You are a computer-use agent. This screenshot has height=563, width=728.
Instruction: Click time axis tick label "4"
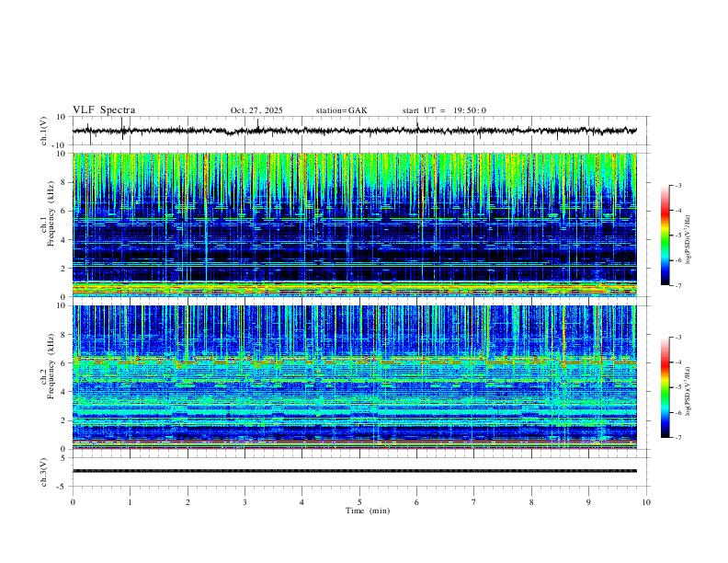tap(301, 502)
